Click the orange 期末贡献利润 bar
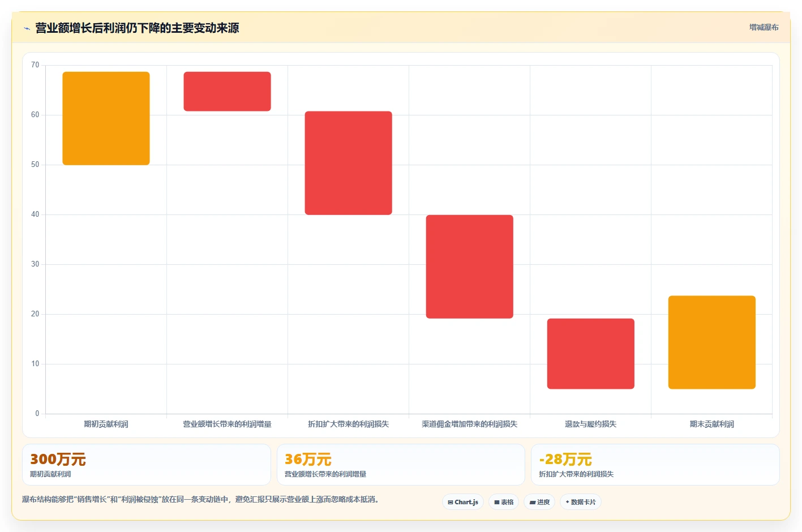The width and height of the screenshot is (802, 532). [711, 342]
